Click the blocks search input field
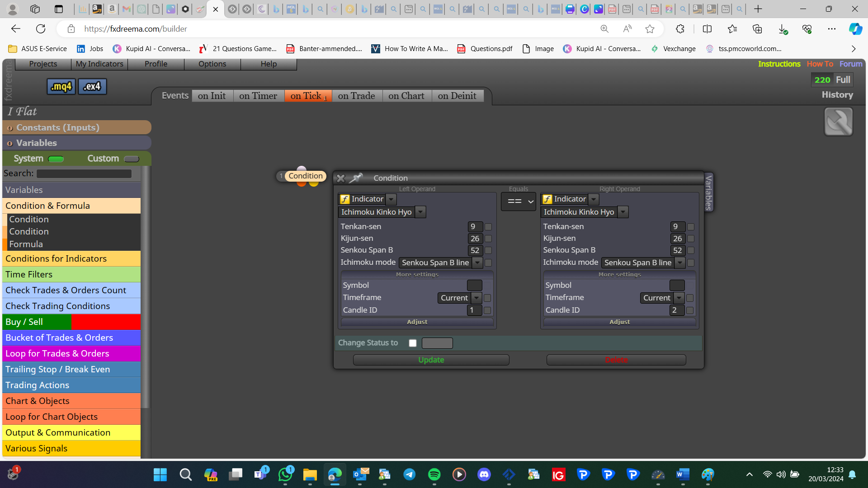The image size is (868, 488). tap(84, 174)
